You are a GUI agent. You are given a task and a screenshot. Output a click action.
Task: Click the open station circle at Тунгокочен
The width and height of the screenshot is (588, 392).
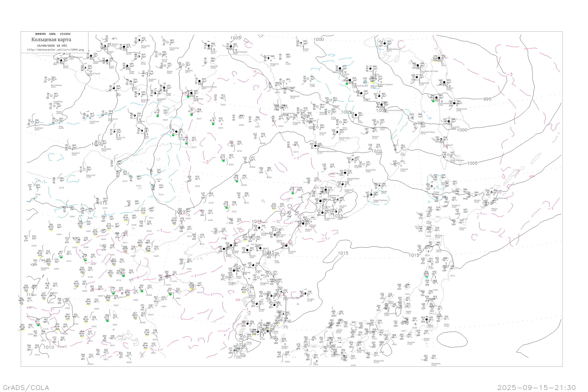coord(168,42)
